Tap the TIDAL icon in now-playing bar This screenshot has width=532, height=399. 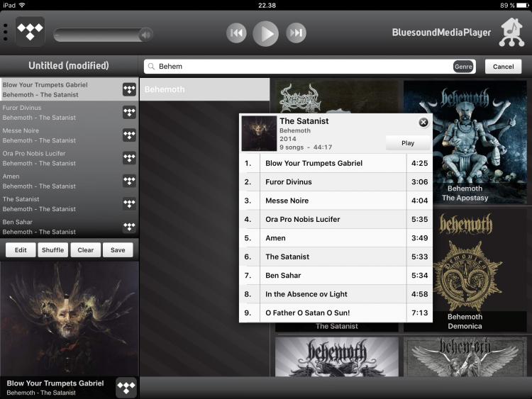coord(126,388)
